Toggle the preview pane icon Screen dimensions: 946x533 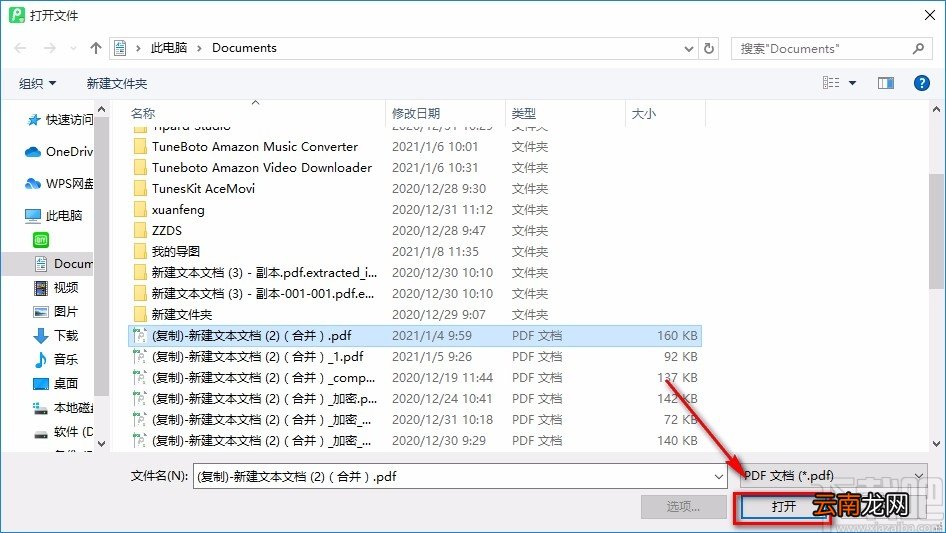pyautogui.click(x=886, y=83)
